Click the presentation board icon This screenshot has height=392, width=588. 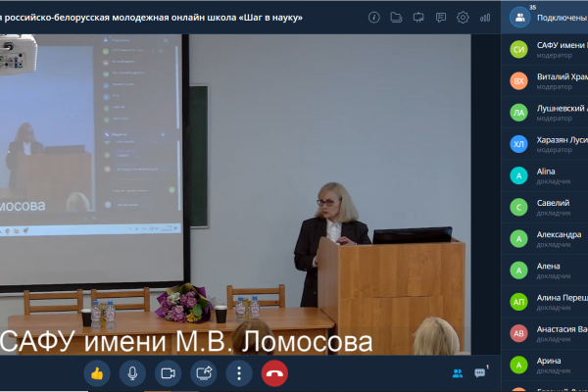coord(418,17)
